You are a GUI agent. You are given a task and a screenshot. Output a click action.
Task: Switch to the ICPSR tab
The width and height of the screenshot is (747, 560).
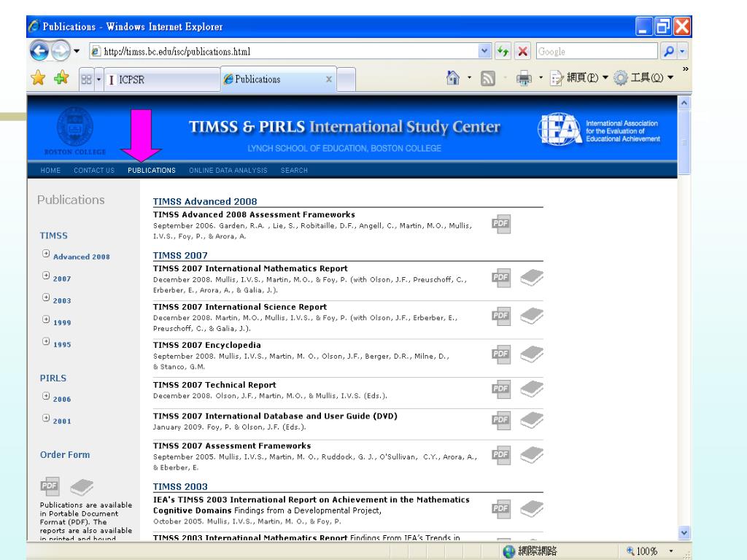[162, 79]
